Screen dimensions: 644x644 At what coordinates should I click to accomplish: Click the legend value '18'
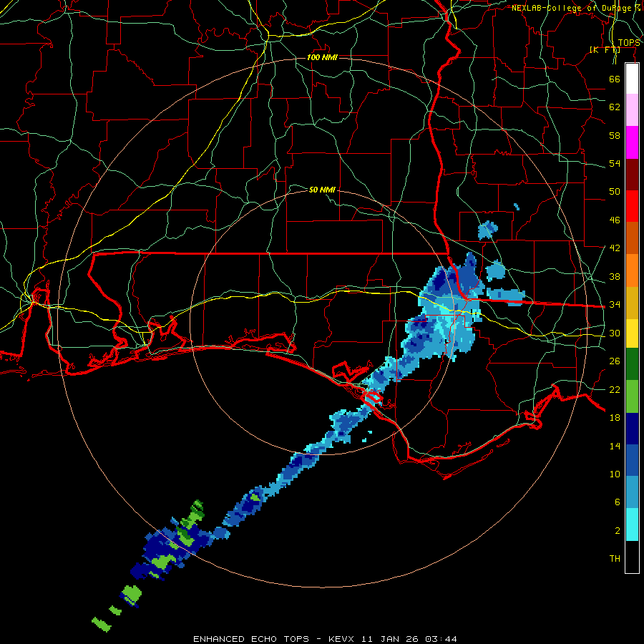point(615,418)
